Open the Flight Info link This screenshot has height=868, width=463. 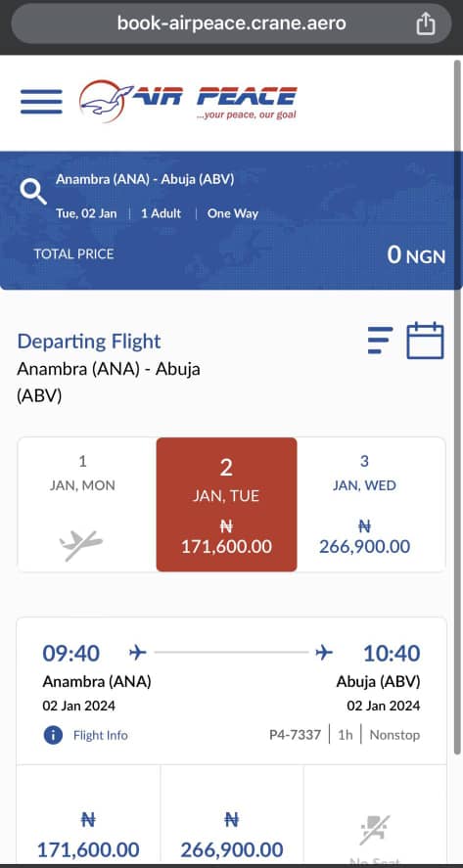tap(100, 735)
